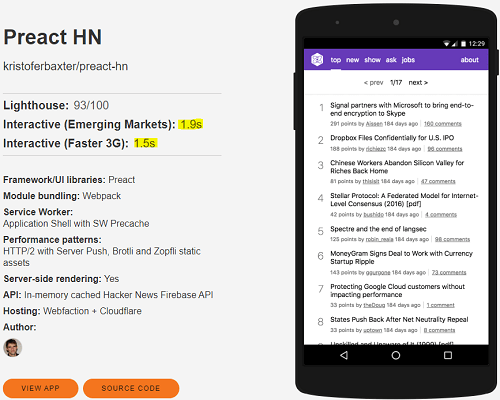
Task: Open Chinese Workers Abandon Silicon Valley story
Action: click(x=397, y=167)
